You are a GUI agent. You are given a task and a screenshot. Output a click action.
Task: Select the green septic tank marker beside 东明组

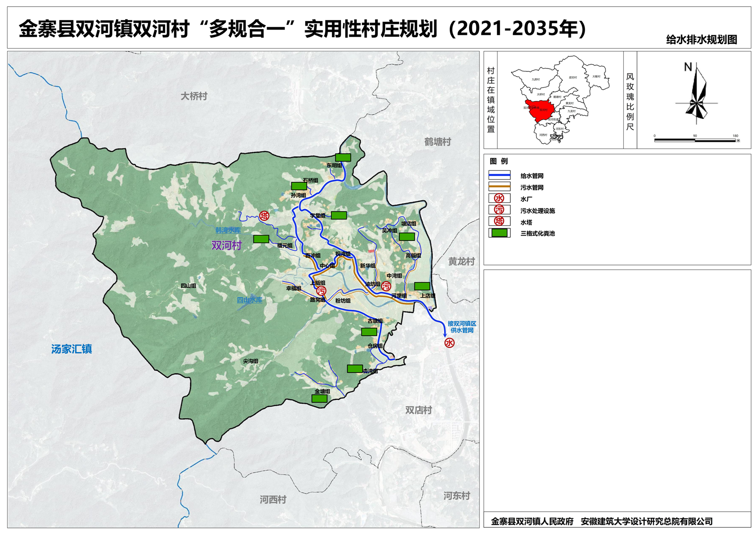(x=343, y=158)
